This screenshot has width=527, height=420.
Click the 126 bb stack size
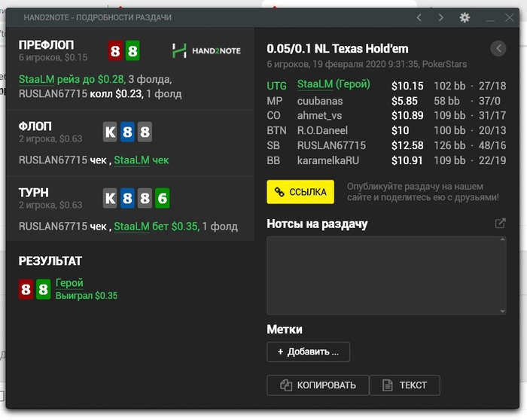449,145
